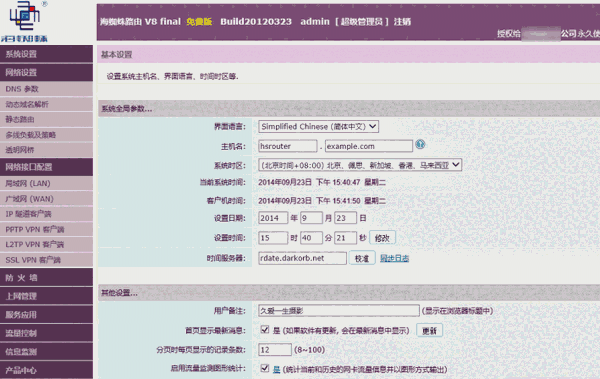
Task: Select PPTP VPN 客户端 in the sidebar
Action: 46,229
